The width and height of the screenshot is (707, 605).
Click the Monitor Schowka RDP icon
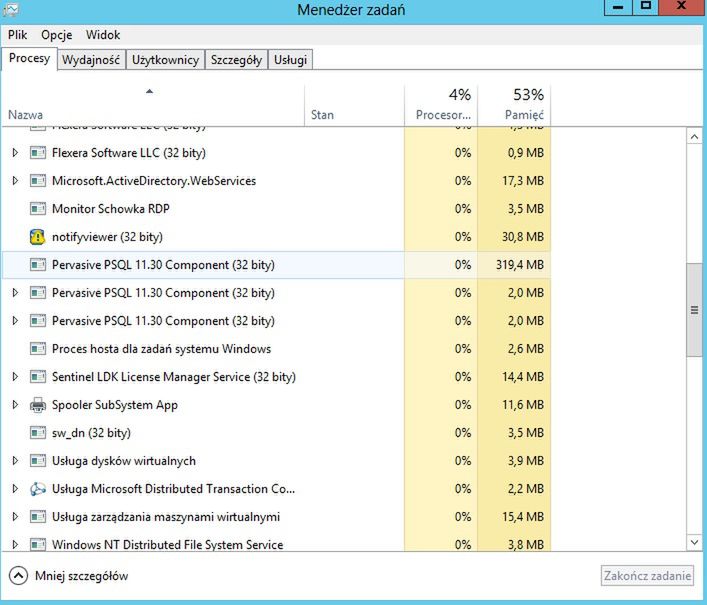pyautogui.click(x=37, y=209)
